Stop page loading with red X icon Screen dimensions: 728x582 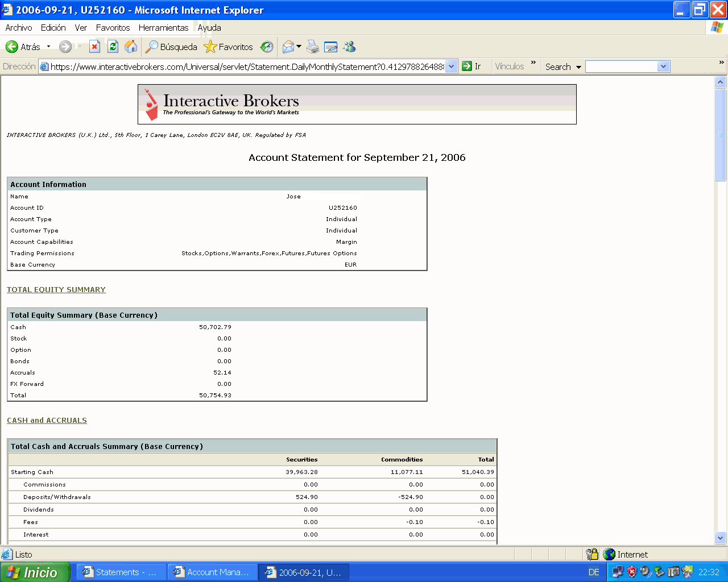94,47
